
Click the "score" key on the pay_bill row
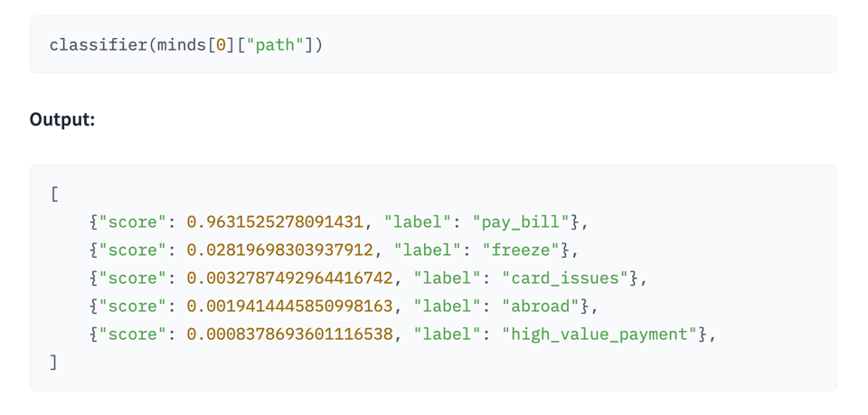pos(133,222)
